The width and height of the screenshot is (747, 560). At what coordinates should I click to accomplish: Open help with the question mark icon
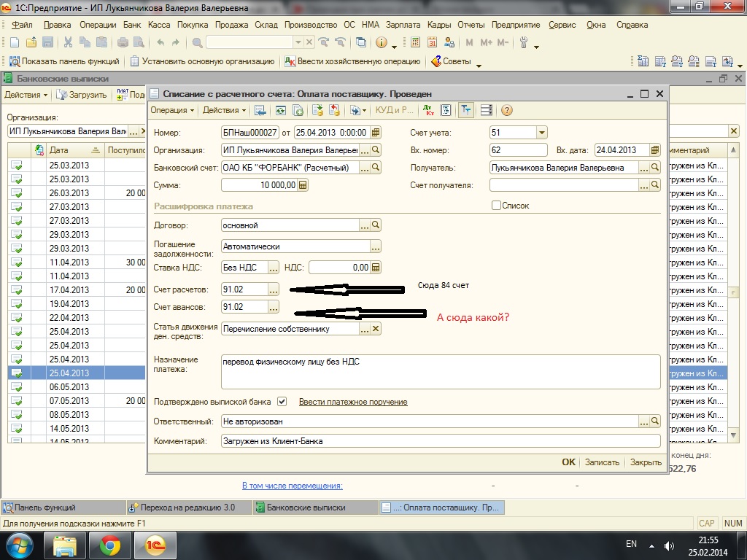pos(507,110)
